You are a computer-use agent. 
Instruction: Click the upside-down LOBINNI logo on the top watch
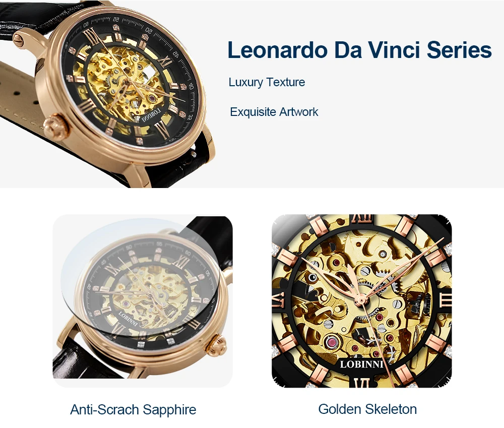[x=151, y=116]
